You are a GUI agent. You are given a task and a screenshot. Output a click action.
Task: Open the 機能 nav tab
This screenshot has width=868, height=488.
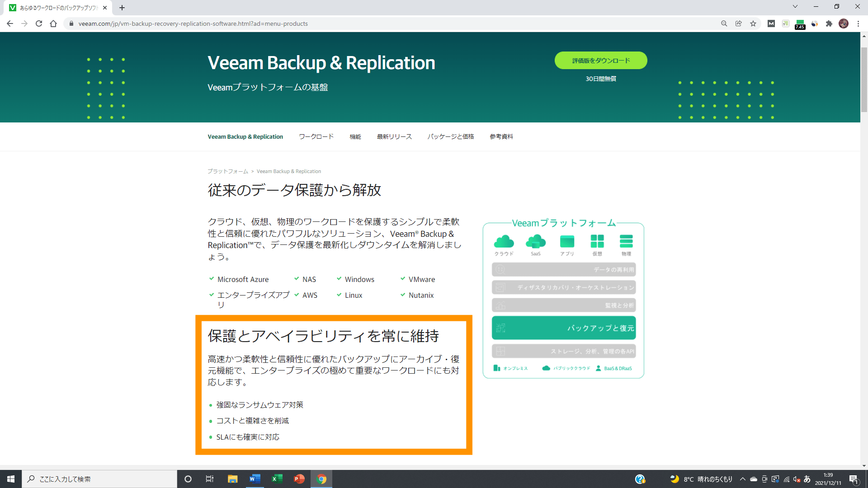click(355, 136)
